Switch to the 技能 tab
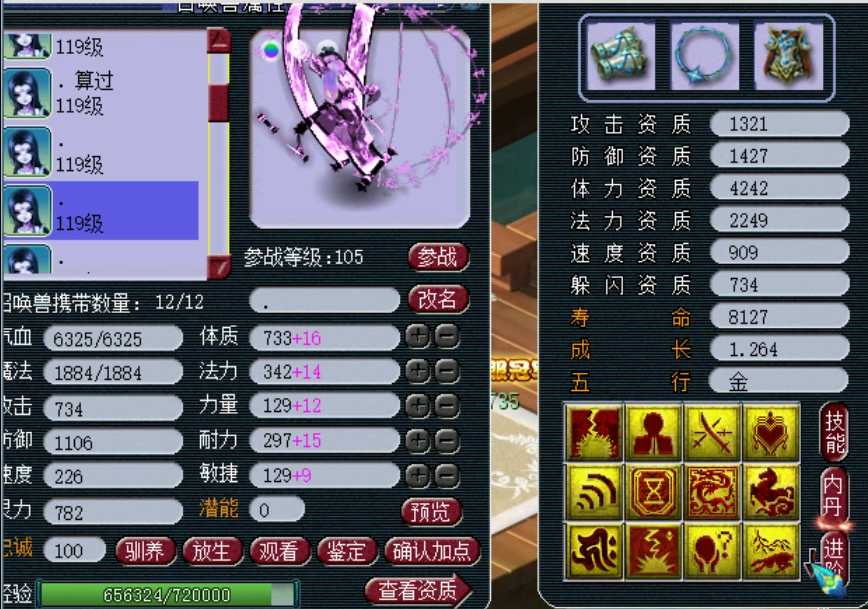 point(834,433)
